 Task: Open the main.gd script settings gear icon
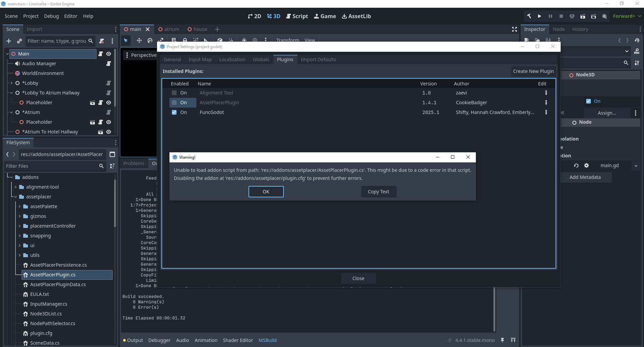click(586, 165)
